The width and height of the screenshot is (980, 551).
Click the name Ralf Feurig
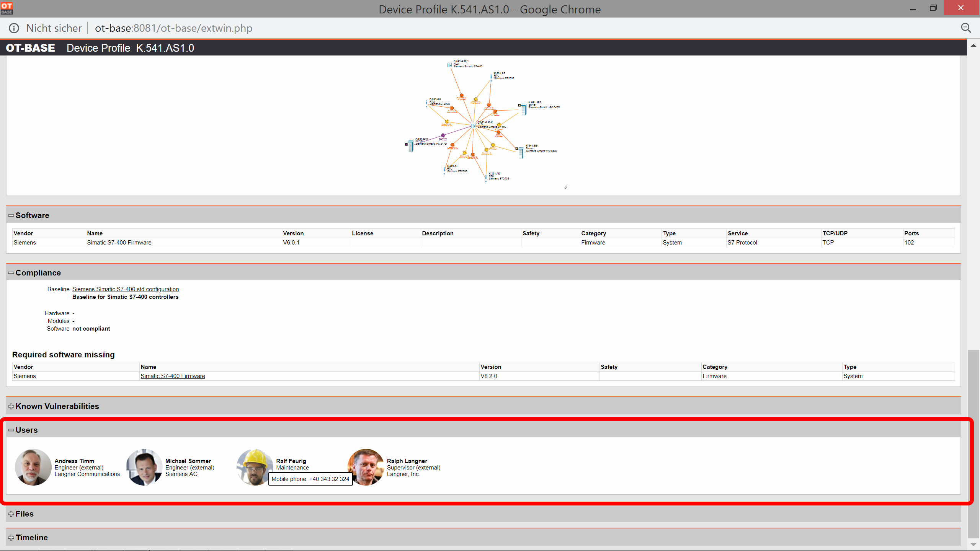[291, 461]
